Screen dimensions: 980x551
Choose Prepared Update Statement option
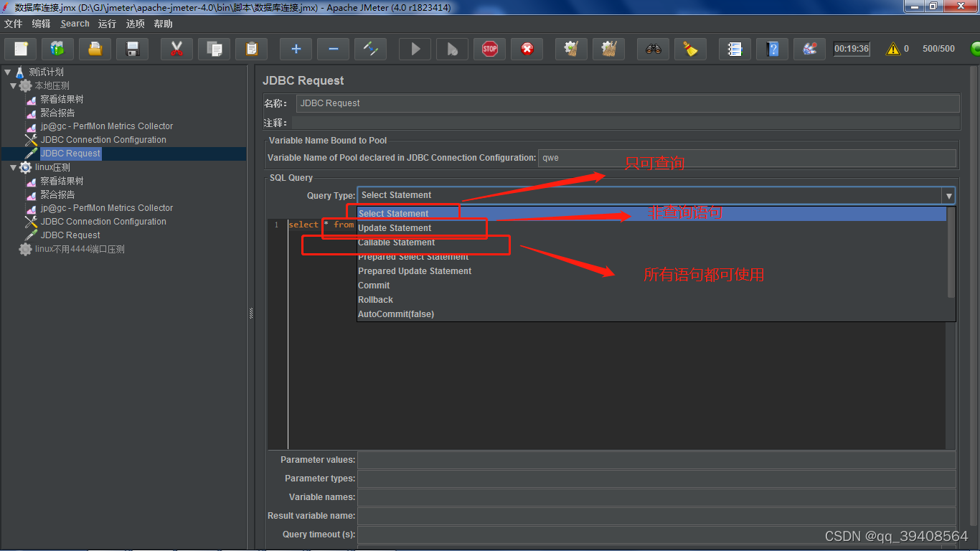pyautogui.click(x=652, y=271)
